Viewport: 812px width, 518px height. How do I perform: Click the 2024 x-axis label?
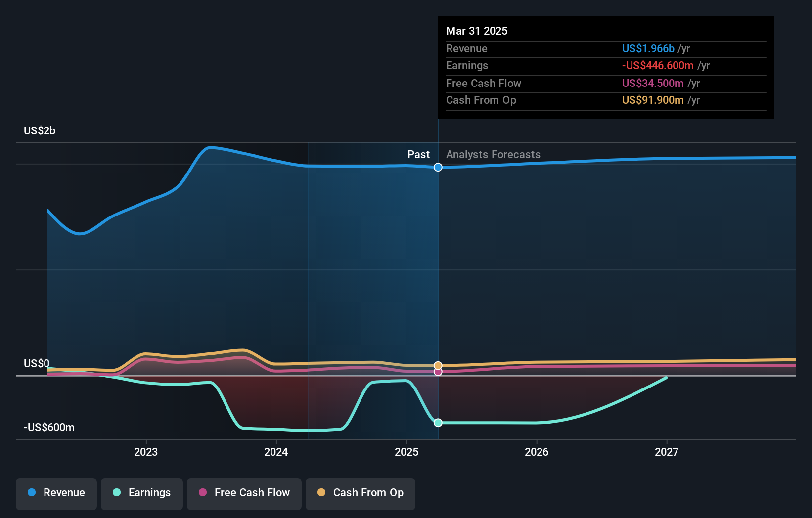(276, 452)
